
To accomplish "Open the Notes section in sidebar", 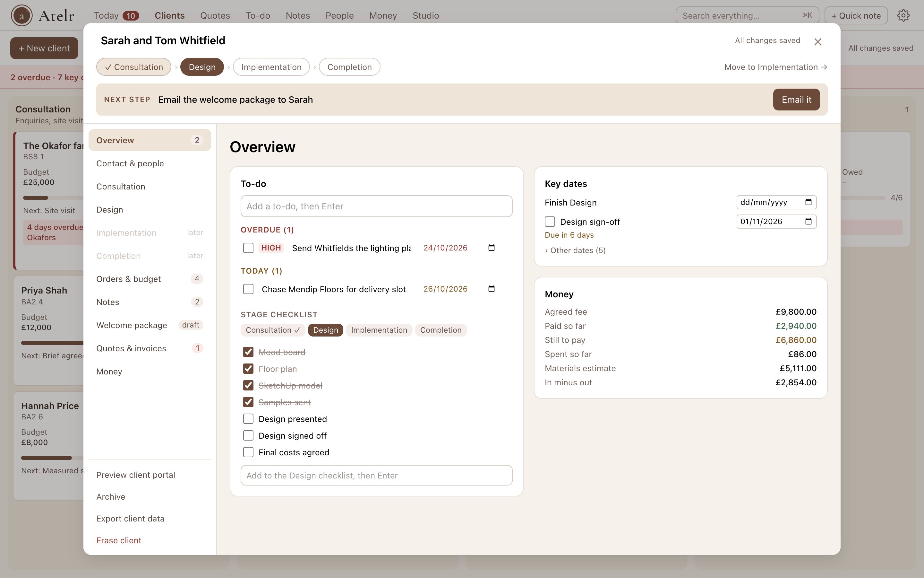I will point(150,302).
